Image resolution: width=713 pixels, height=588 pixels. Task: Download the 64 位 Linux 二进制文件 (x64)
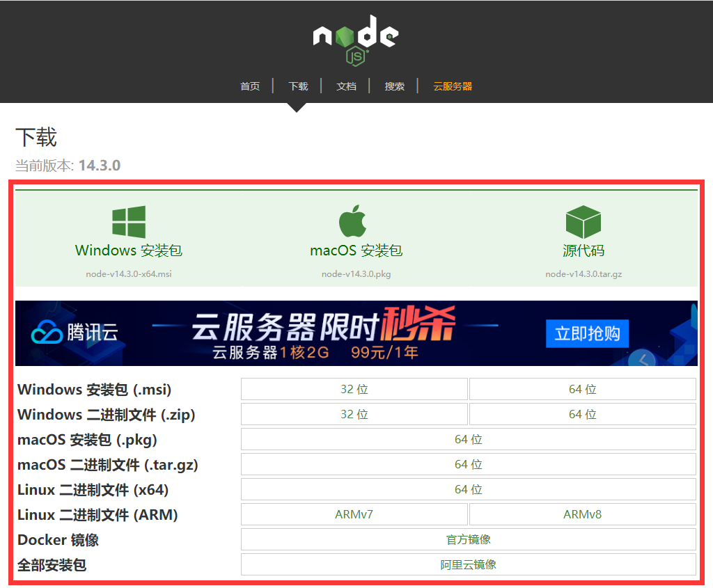[469, 489]
